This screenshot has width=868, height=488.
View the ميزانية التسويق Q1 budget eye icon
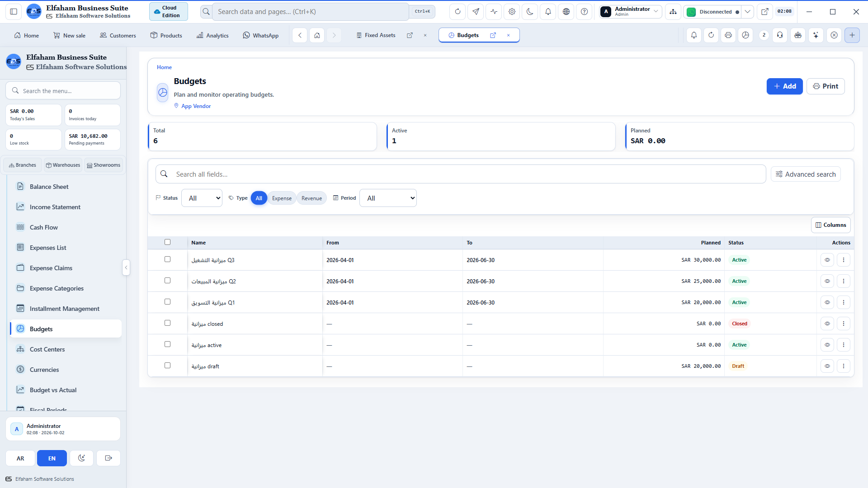tap(827, 302)
